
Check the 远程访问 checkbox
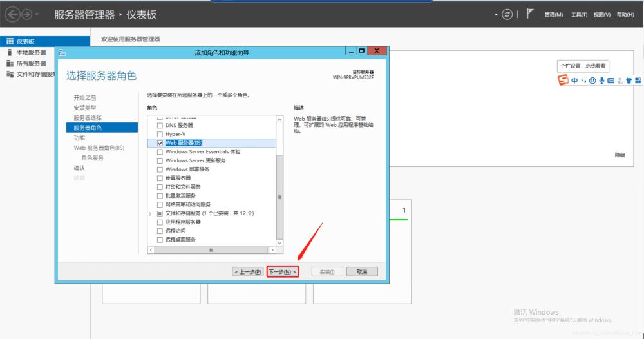click(160, 231)
